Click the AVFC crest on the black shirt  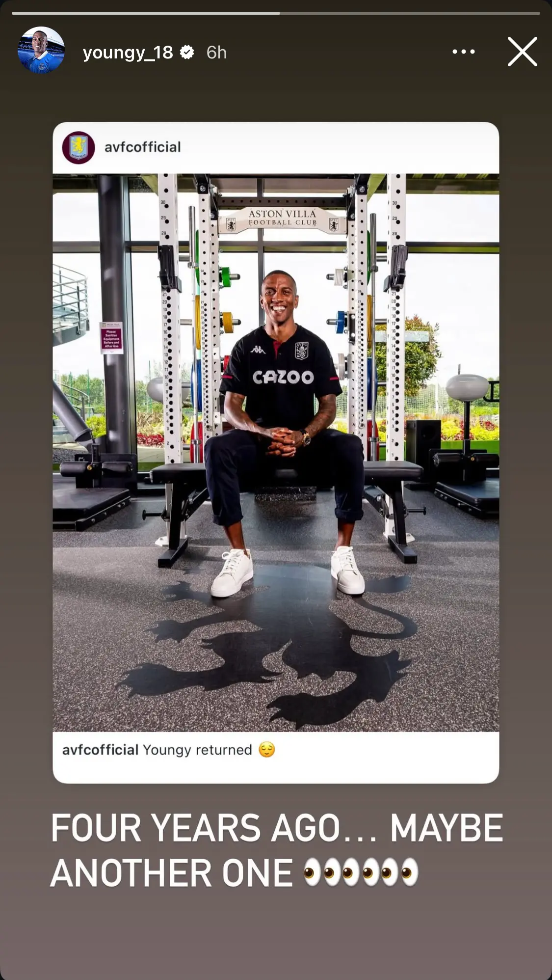pyautogui.click(x=301, y=350)
